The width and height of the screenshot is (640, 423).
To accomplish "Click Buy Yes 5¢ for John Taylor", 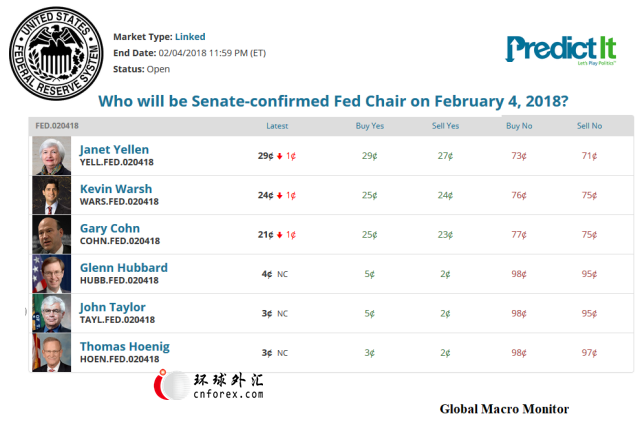I will 369,313.
